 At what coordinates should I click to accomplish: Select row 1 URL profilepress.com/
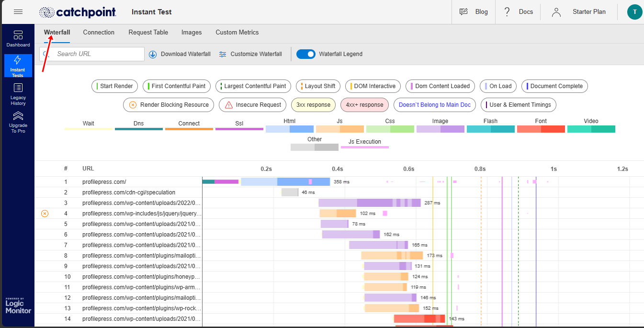coord(104,182)
